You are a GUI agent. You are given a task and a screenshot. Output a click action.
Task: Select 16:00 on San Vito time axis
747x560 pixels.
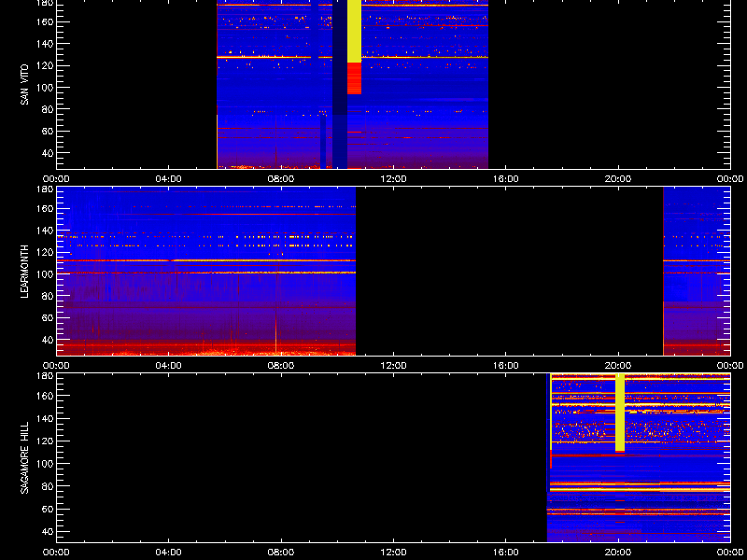click(x=505, y=179)
